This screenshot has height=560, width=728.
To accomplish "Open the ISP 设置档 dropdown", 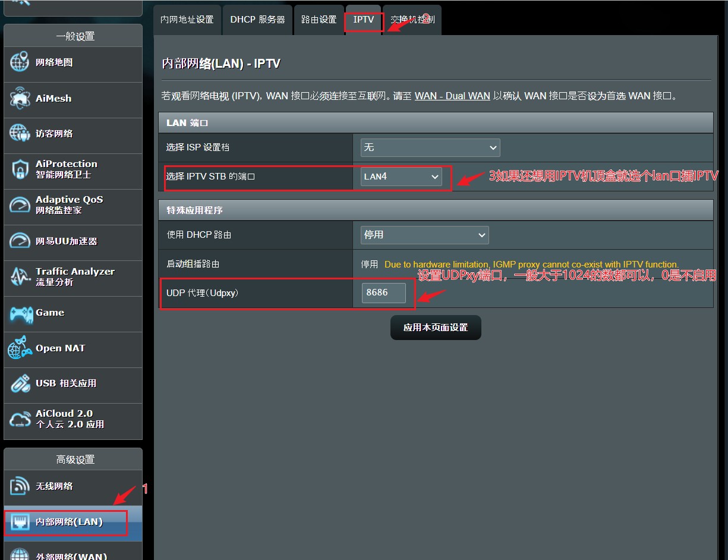I will pos(430,147).
